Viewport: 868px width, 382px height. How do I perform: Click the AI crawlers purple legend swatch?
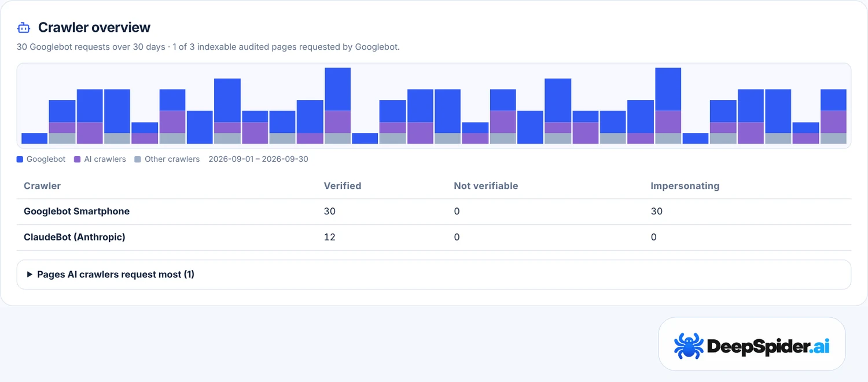coord(78,159)
